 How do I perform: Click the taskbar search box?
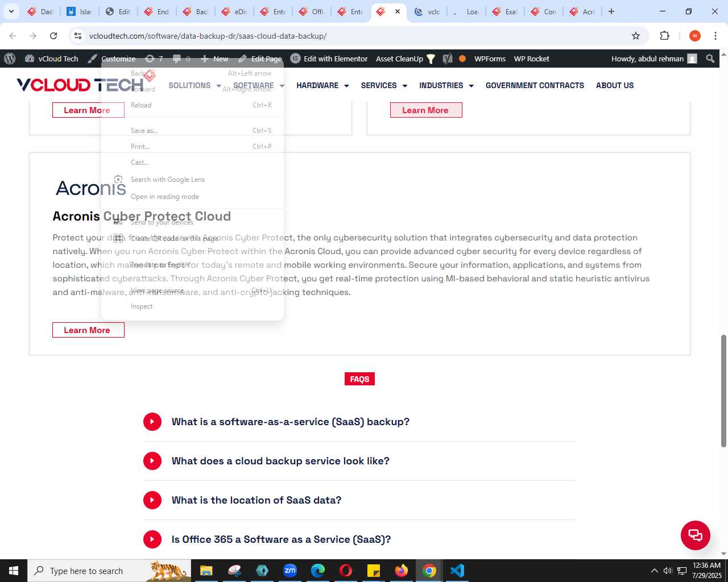pyautogui.click(x=109, y=571)
